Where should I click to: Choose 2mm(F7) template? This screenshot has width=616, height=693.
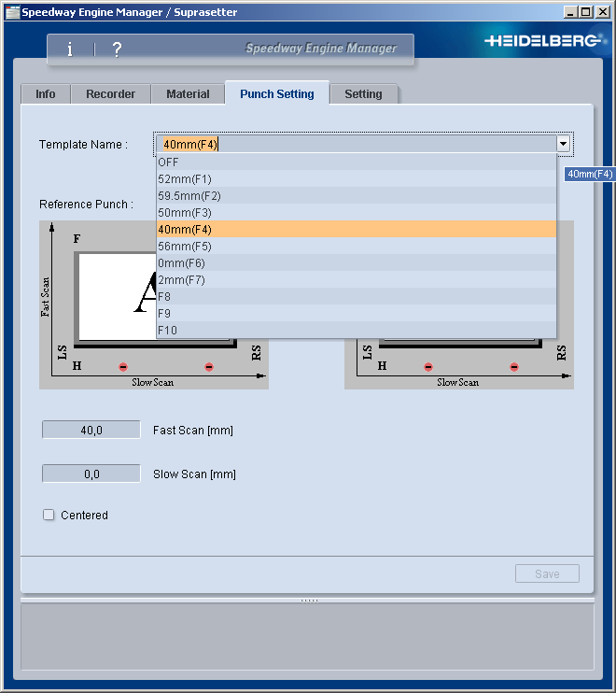coord(357,280)
